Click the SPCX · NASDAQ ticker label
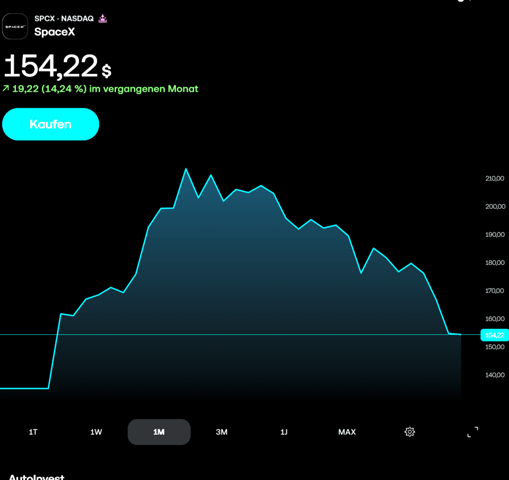509x480 pixels. (x=64, y=19)
